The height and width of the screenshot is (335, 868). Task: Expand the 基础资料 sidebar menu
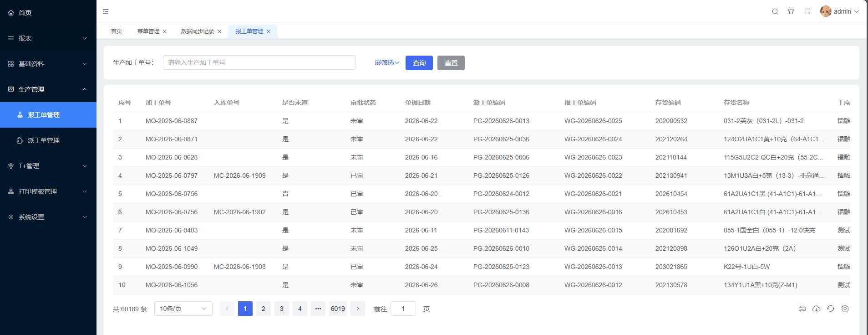coord(48,64)
